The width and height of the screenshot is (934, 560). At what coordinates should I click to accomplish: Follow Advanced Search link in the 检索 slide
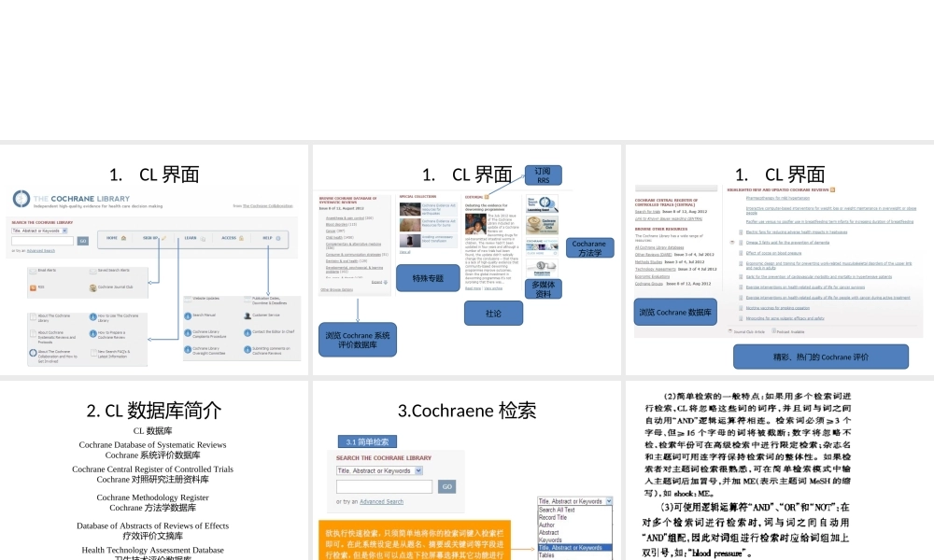[x=381, y=502]
